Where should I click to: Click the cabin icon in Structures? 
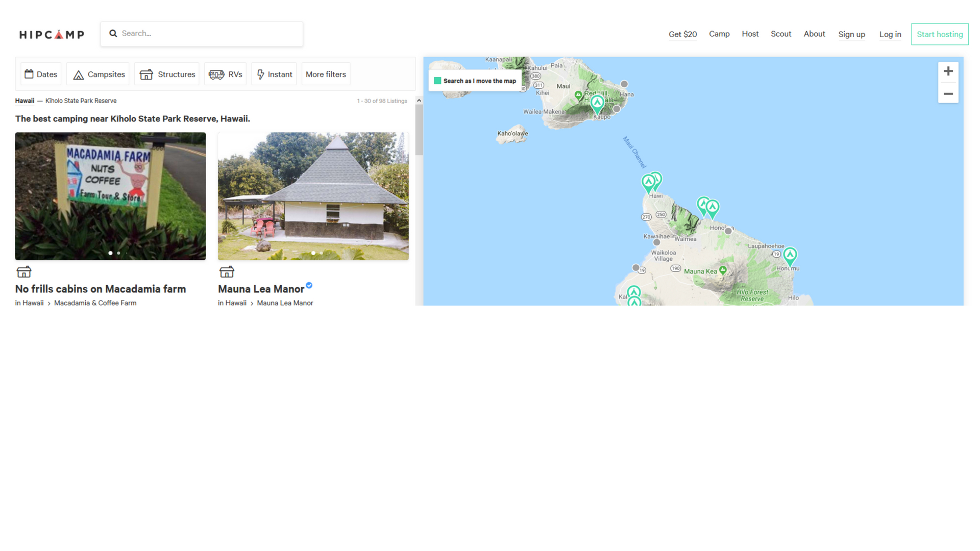[146, 74]
